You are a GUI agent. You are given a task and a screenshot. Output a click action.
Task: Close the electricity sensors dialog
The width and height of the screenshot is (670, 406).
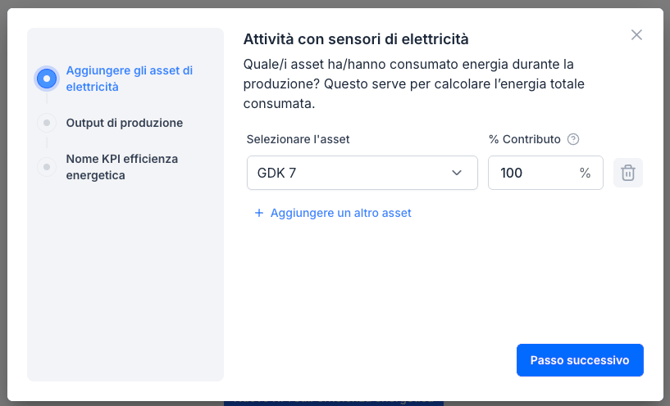[x=636, y=35]
